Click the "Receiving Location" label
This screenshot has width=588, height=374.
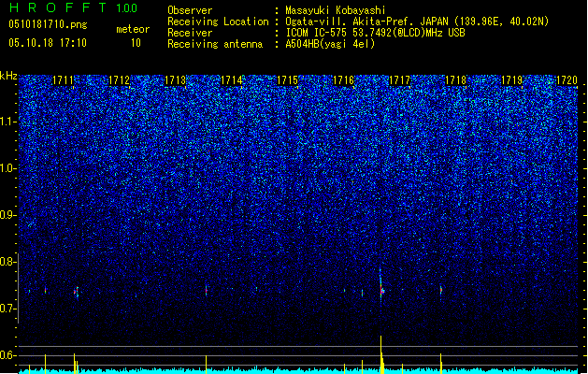218,22
